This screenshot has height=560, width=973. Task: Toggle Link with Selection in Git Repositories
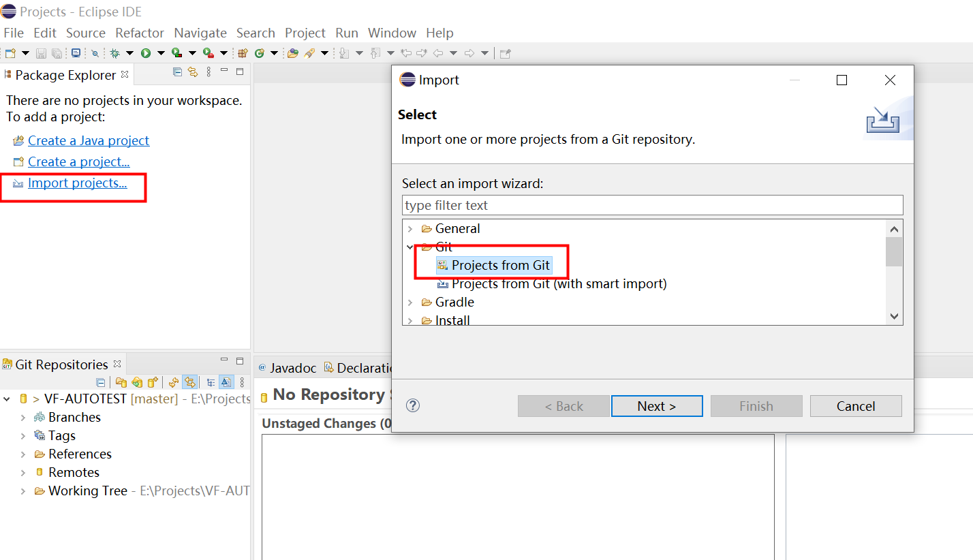[x=190, y=382]
